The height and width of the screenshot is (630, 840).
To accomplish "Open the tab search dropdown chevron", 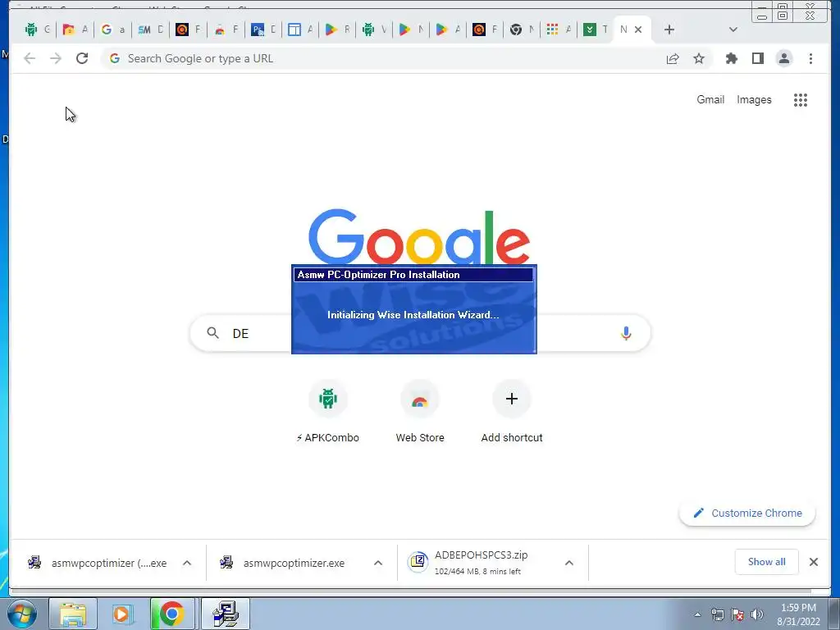I will coord(733,30).
